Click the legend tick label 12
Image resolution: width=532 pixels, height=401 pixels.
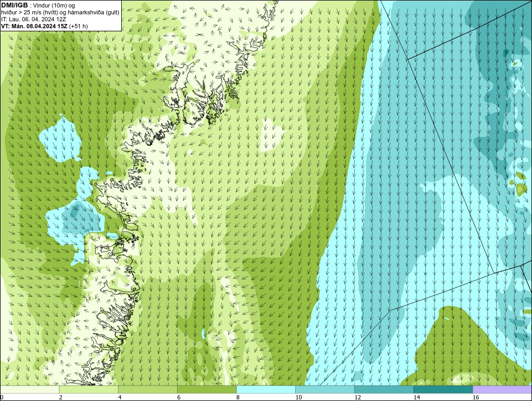coord(358,397)
